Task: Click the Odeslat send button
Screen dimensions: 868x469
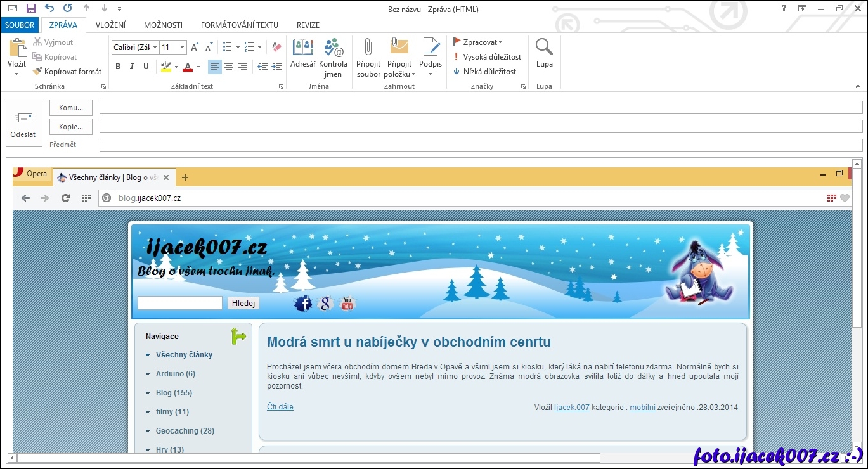Action: click(23, 123)
